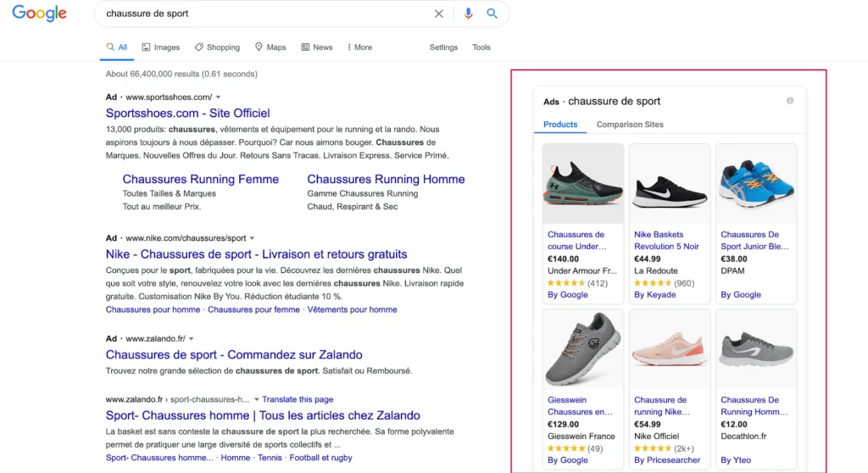This screenshot has height=473, width=868.
Task: Open 'Sport- Chaussures homme | Tous les articles chez Zalando'
Action: 263,415
